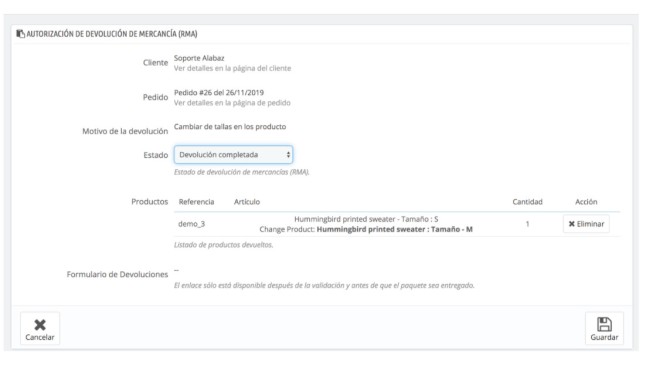Click the Guardar floppy disk icon
Image resolution: width=646 pixels, height=366 pixels.
coord(604,324)
